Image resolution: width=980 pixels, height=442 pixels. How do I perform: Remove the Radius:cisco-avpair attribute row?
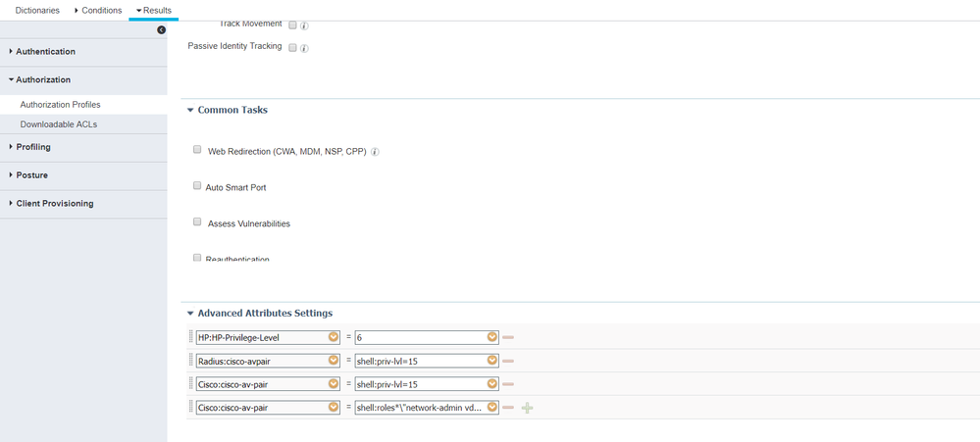[x=508, y=361]
